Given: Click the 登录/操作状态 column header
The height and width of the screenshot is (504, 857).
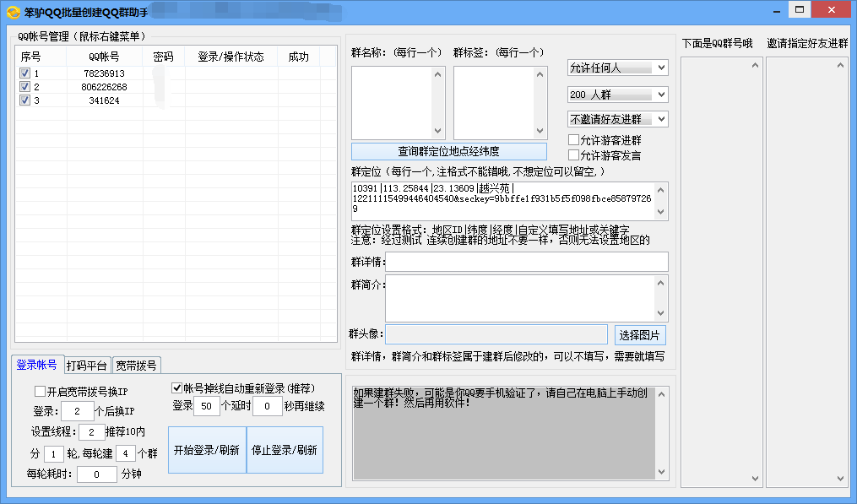Looking at the screenshot, I should tap(231, 57).
